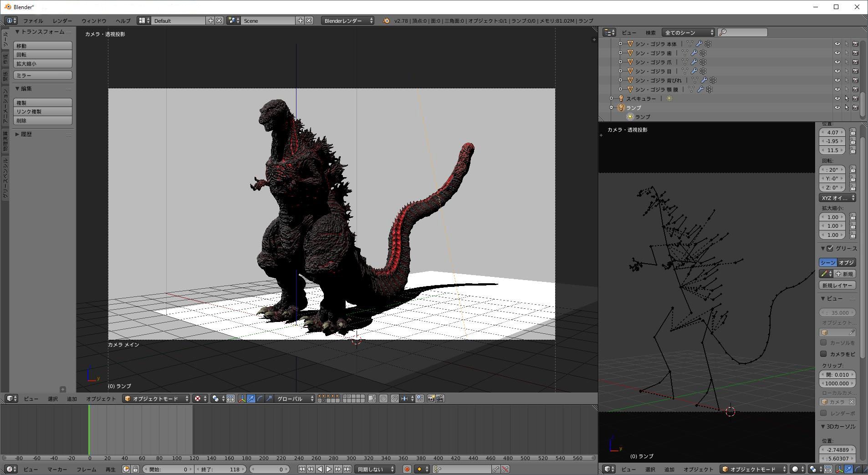Play the animation in reverse
The image size is (868, 475).
[x=320, y=470]
